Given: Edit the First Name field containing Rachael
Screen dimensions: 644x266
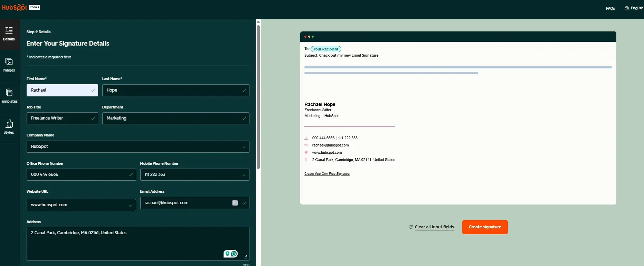Looking at the screenshot, I should tap(62, 90).
